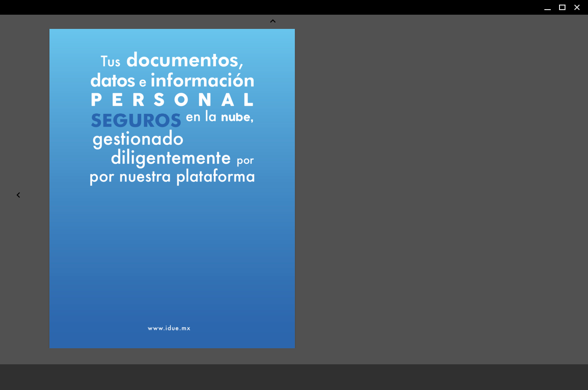Screen dimensions: 588x390
Task: Minimize the viewer window
Action: tap(547, 8)
